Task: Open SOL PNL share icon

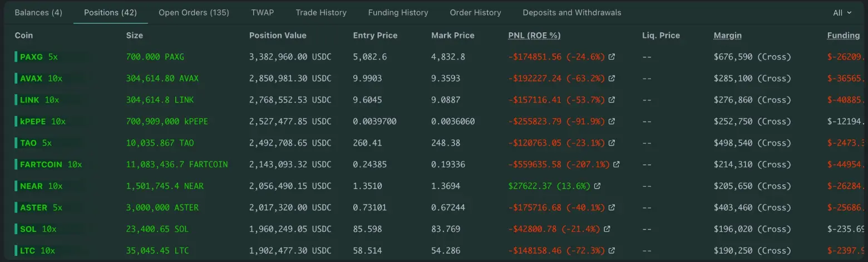Action: [607, 229]
